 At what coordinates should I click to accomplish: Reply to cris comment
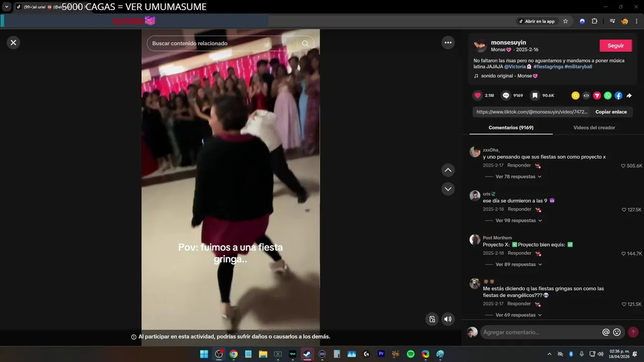519,209
